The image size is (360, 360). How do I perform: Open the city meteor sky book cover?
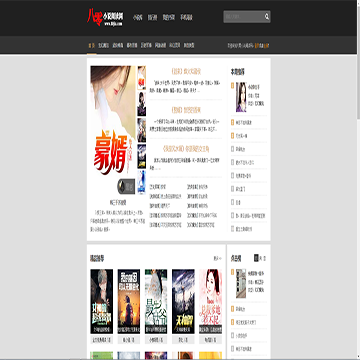[x=183, y=301]
